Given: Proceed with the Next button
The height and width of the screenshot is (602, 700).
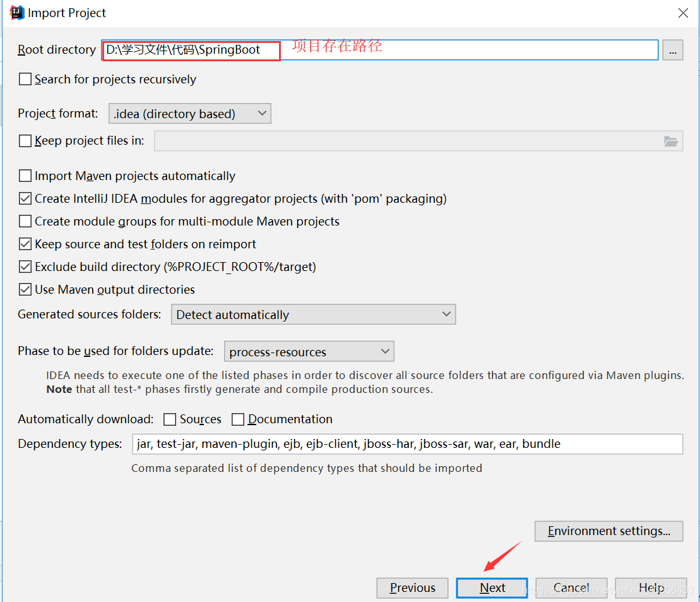Looking at the screenshot, I should (x=492, y=587).
